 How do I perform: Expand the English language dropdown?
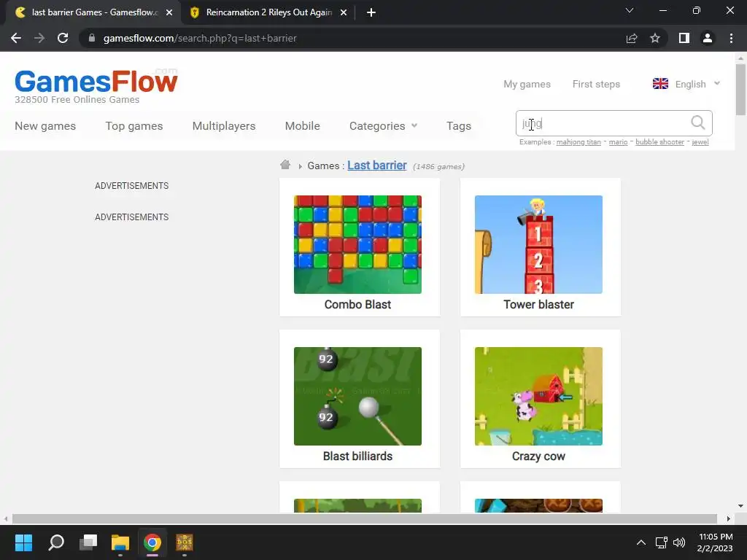(717, 83)
